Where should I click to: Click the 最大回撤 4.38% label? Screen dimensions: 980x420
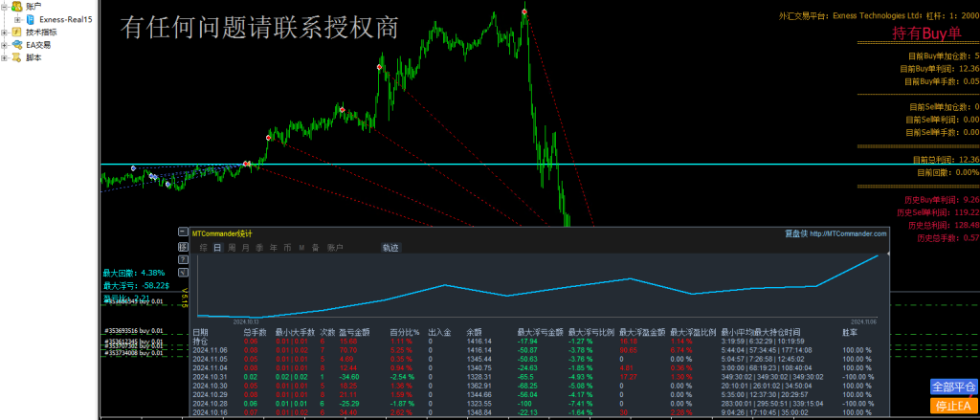coord(134,273)
